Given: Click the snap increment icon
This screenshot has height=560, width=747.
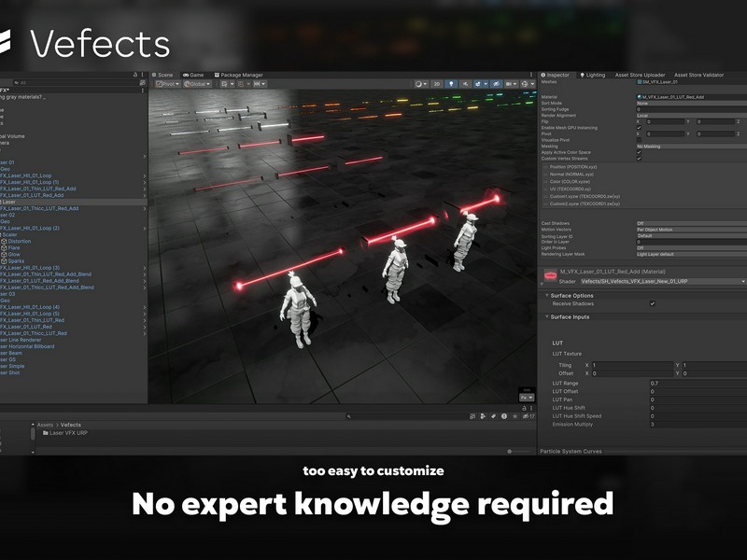Looking at the screenshot, I should [x=241, y=84].
